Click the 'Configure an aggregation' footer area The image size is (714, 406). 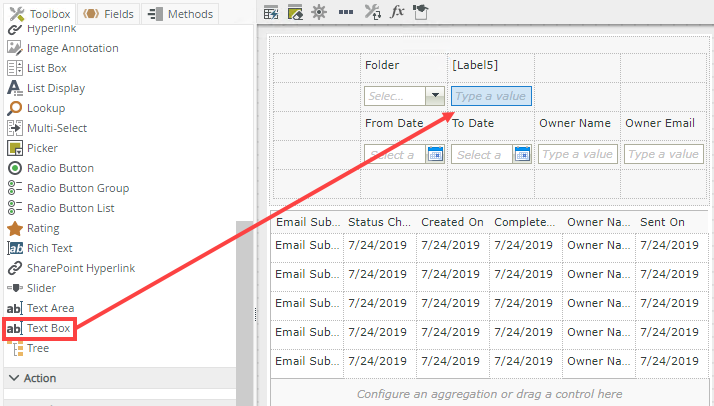pyautogui.click(x=490, y=394)
